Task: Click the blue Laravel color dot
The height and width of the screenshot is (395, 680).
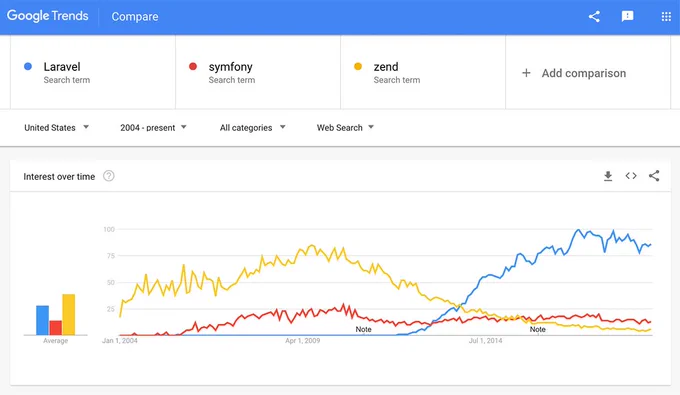Action: point(28,66)
